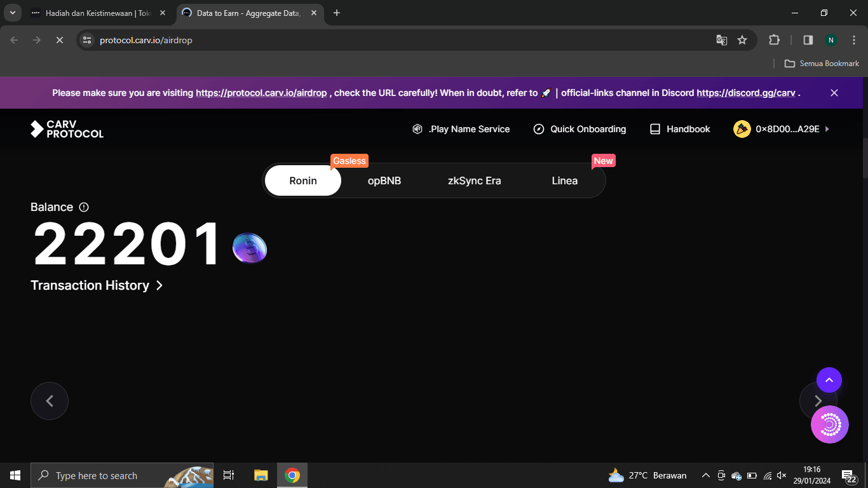Click the previous carousel arrow
This screenshot has width=868, height=488.
(x=50, y=401)
